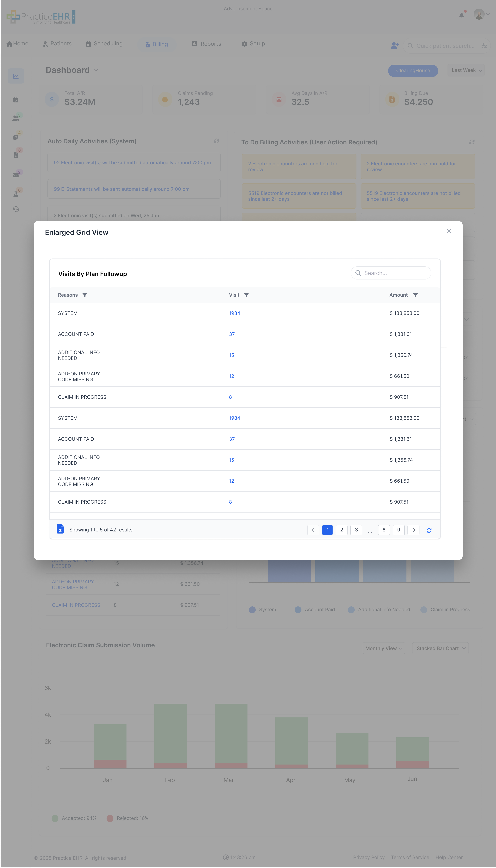
Task: Open the Last Week time range dropdown
Action: tap(465, 70)
